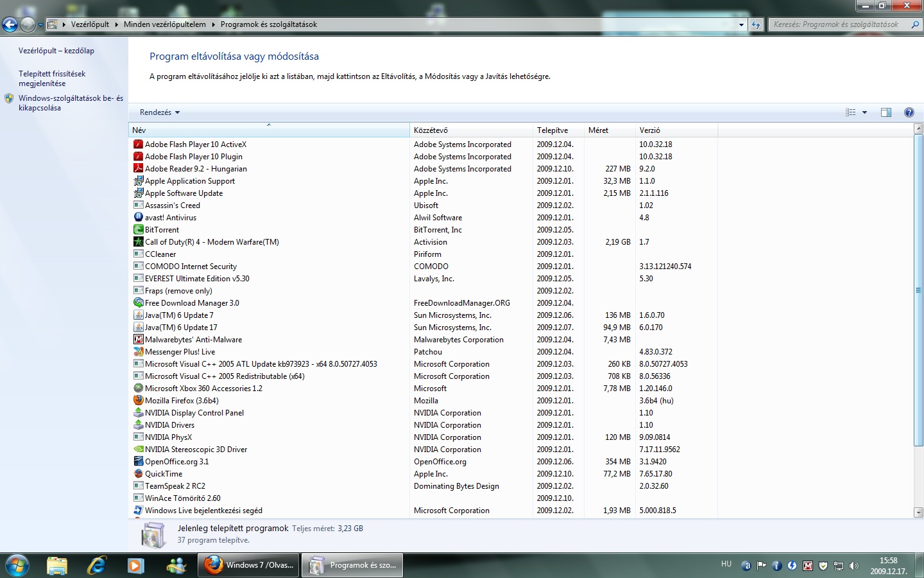Open Windows Media Player from taskbar
This screenshot has height=578, width=924.
pos(135,565)
